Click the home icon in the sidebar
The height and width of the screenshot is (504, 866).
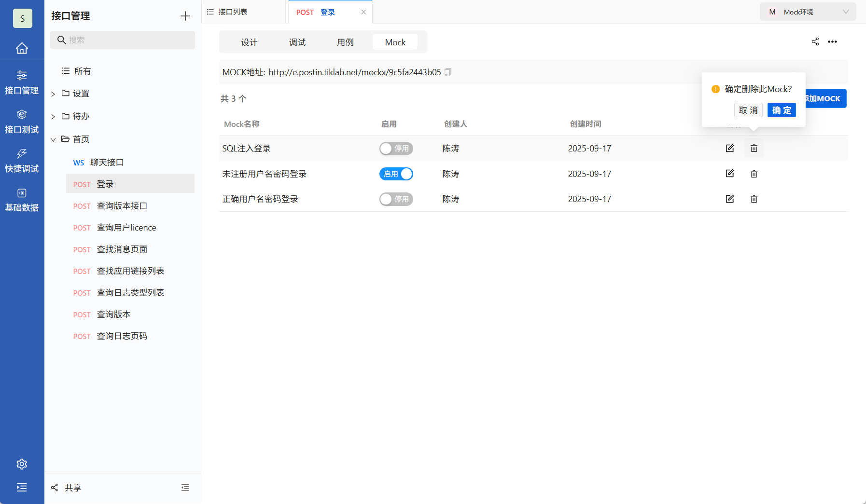pos(22,48)
